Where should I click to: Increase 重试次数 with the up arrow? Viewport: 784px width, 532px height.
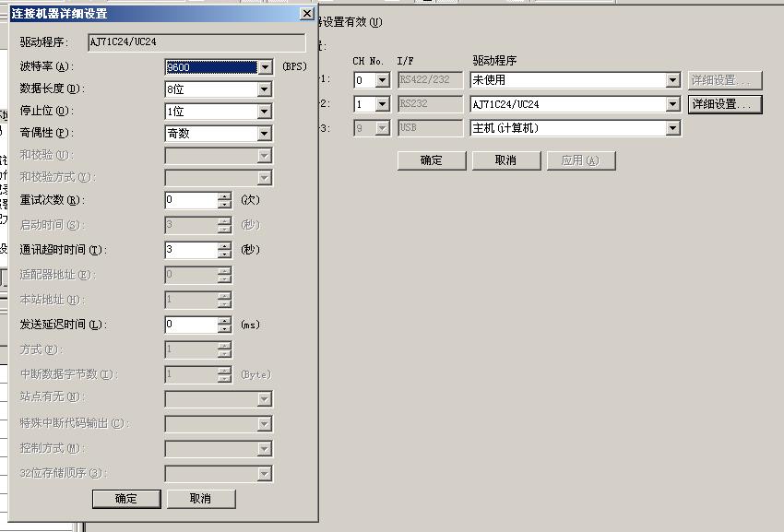pos(224,196)
